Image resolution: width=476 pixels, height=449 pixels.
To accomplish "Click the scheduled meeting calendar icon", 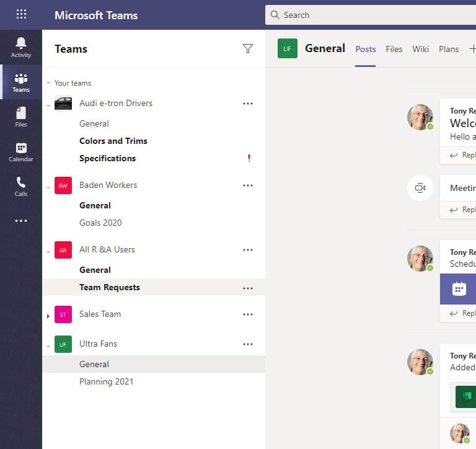I will click(459, 289).
